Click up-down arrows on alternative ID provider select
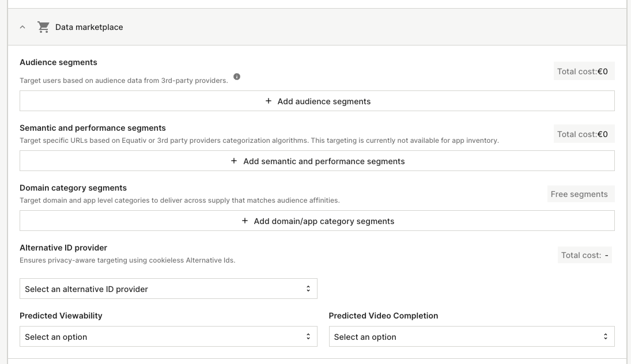The height and width of the screenshot is (364, 631). [308, 289]
